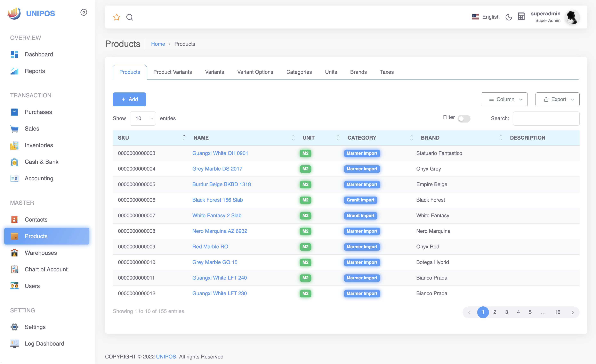
Task: Go to pagination page 5
Action: (x=530, y=312)
